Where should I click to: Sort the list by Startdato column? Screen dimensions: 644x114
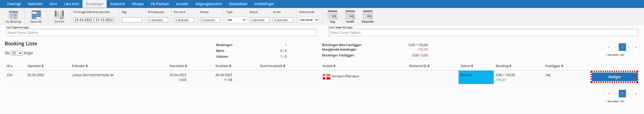(178, 66)
